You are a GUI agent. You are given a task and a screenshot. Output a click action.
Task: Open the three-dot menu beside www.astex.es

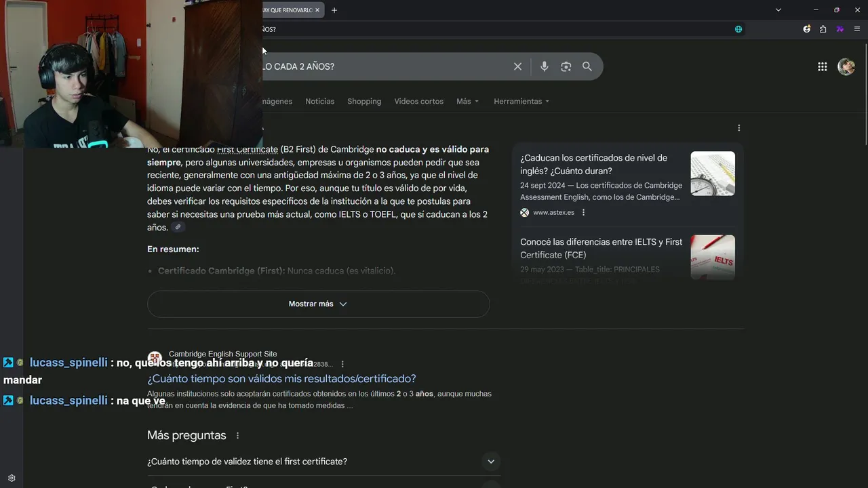coord(583,212)
